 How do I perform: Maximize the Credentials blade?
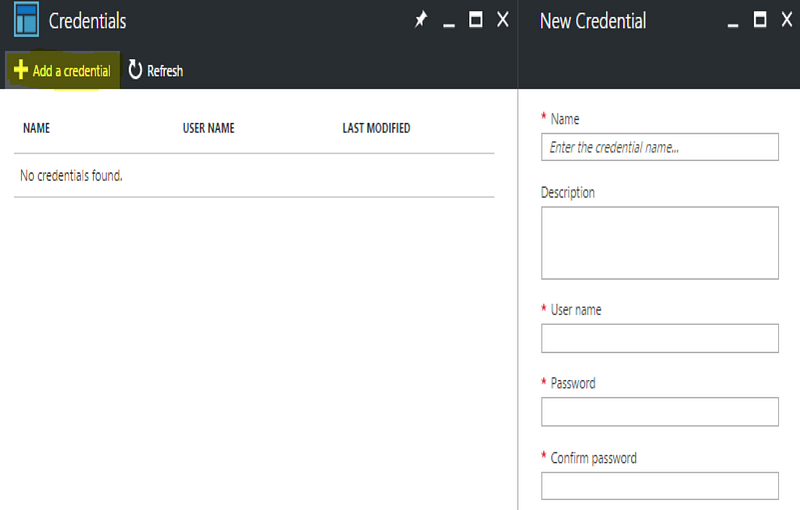(x=476, y=19)
